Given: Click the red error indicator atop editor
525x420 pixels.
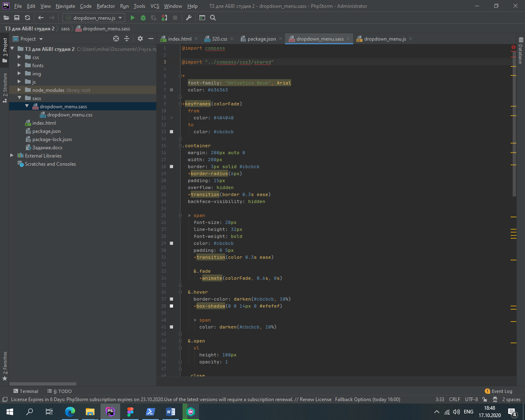Looking at the screenshot, I should click(x=514, y=47).
